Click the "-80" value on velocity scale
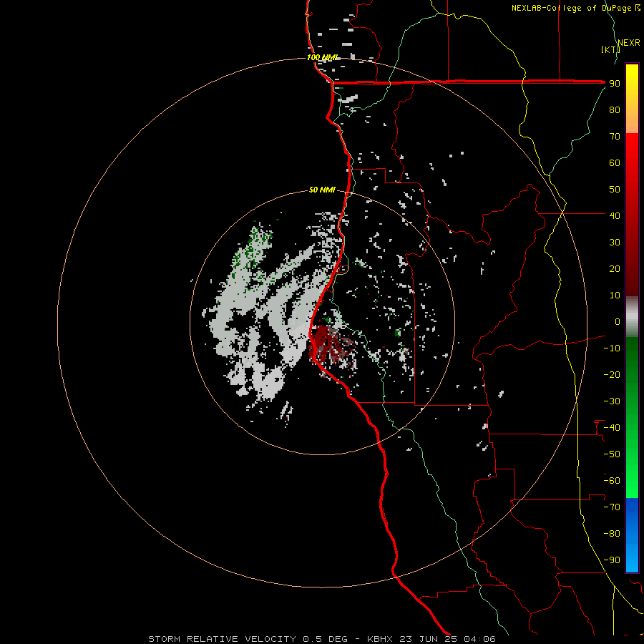Image resolution: width=644 pixels, height=644 pixels. click(x=612, y=534)
